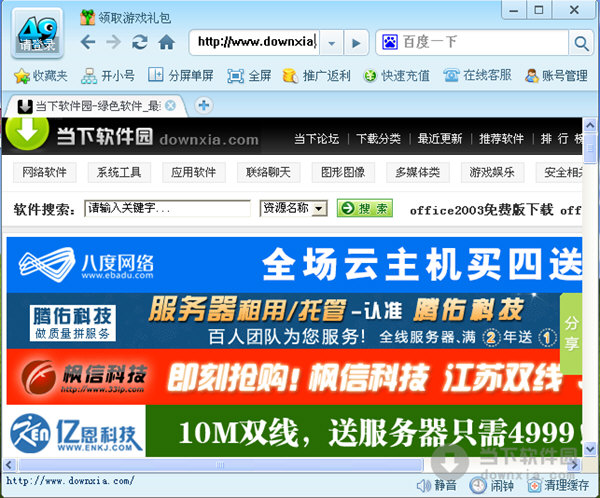This screenshot has height=498, width=600.
Task: Click the software search keyword field
Action: click(167, 208)
